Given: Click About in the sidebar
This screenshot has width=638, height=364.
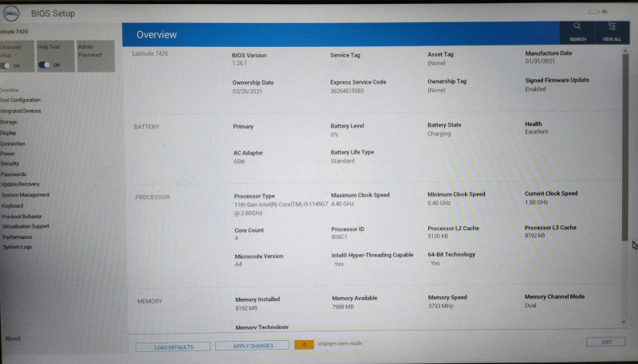Looking at the screenshot, I should pos(13,339).
